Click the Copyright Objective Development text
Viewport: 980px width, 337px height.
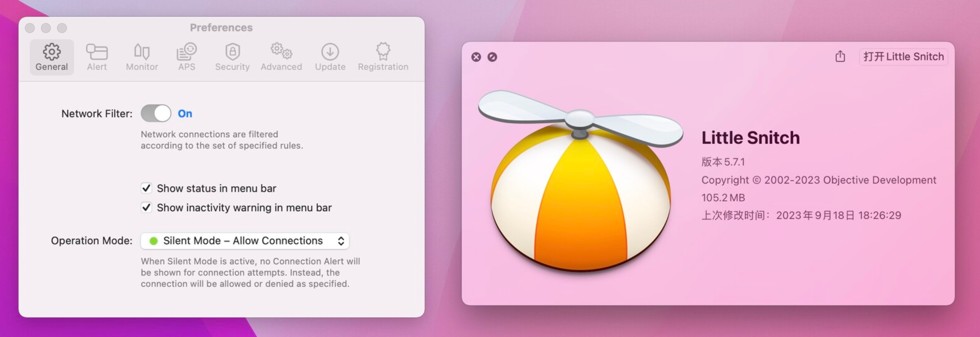click(x=818, y=180)
